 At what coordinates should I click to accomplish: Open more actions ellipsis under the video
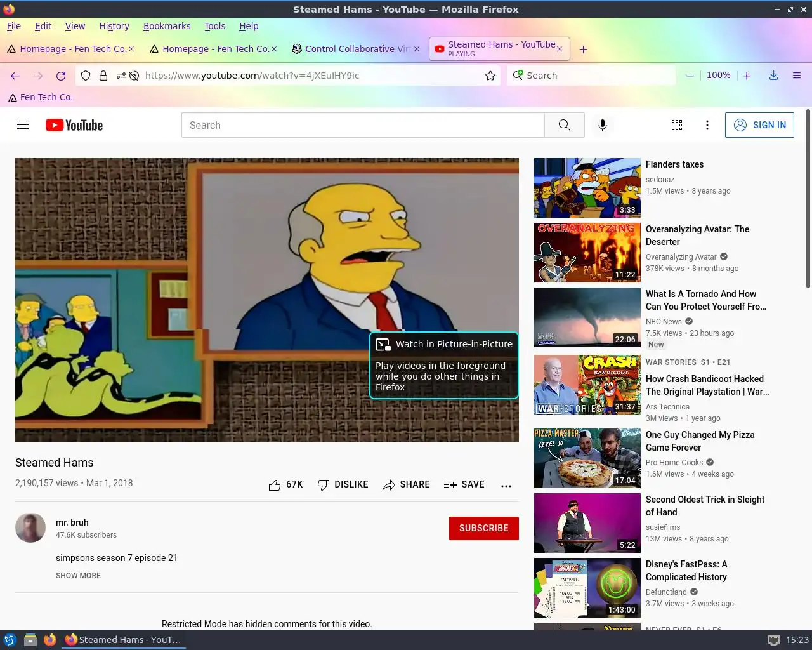point(506,485)
